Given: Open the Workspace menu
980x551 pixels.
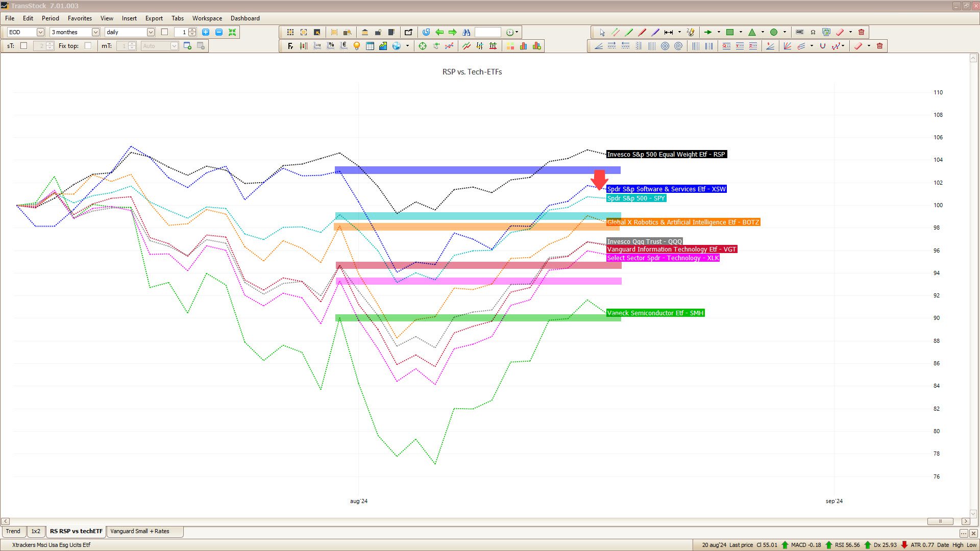Looking at the screenshot, I should [207, 18].
